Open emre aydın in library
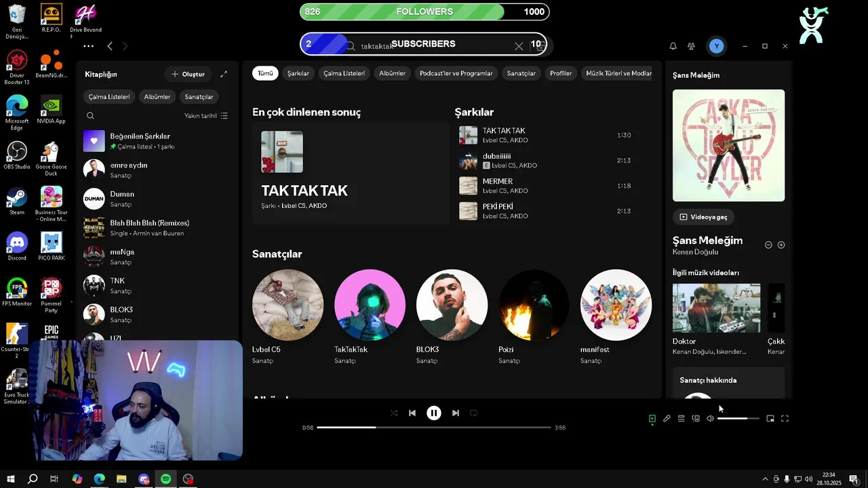Viewport: 868px width, 488px height. [x=157, y=169]
